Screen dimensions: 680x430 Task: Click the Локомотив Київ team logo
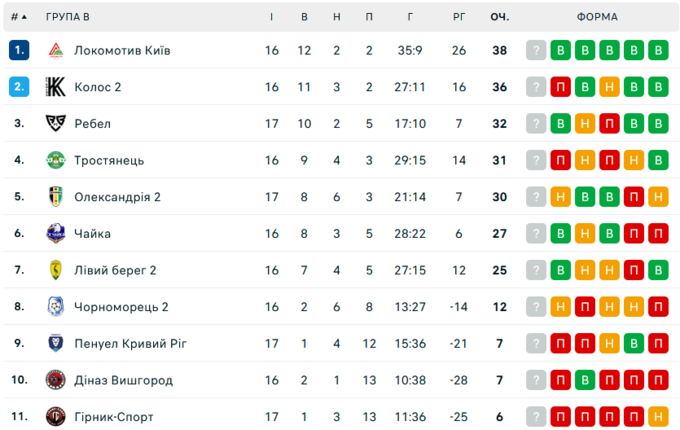(56, 51)
